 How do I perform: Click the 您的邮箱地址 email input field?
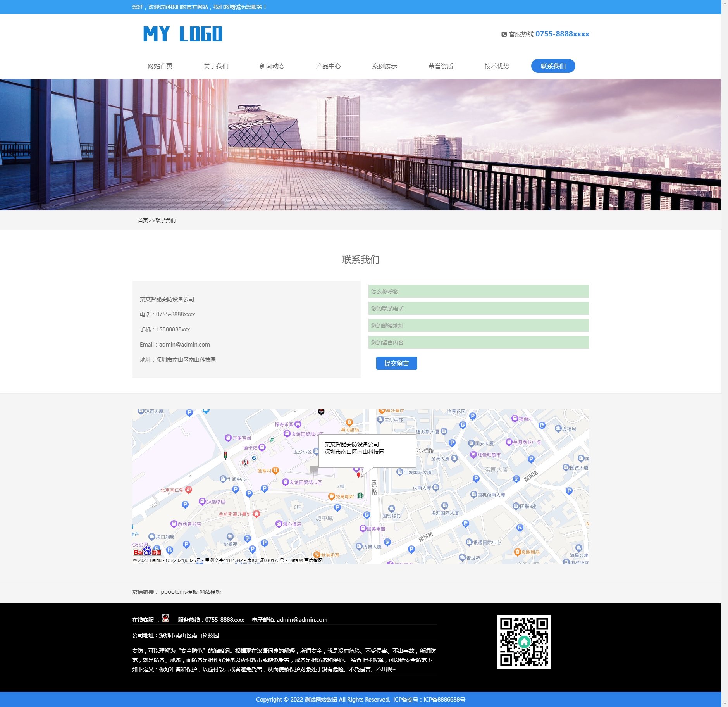click(478, 326)
